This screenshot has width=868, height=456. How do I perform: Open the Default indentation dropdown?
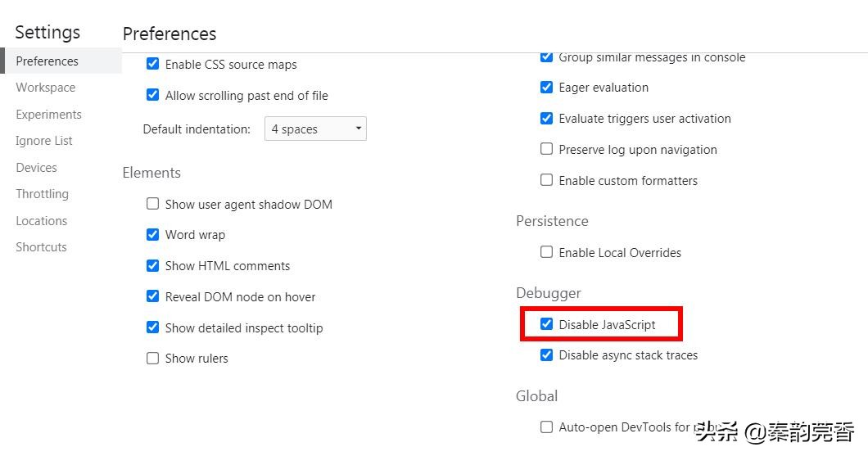tap(315, 129)
